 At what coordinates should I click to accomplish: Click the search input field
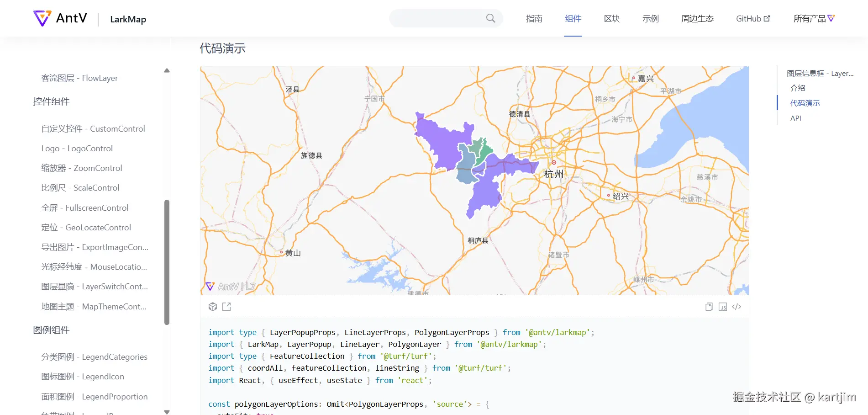(x=438, y=18)
